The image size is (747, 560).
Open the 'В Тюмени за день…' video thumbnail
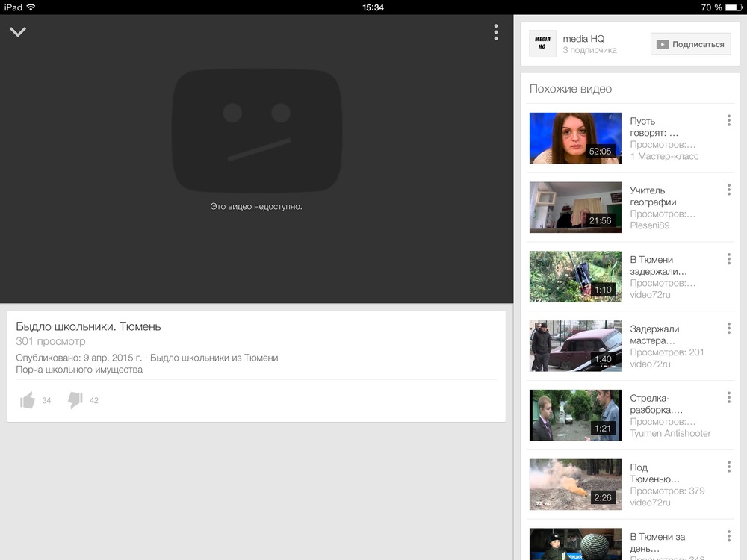pyautogui.click(x=575, y=544)
